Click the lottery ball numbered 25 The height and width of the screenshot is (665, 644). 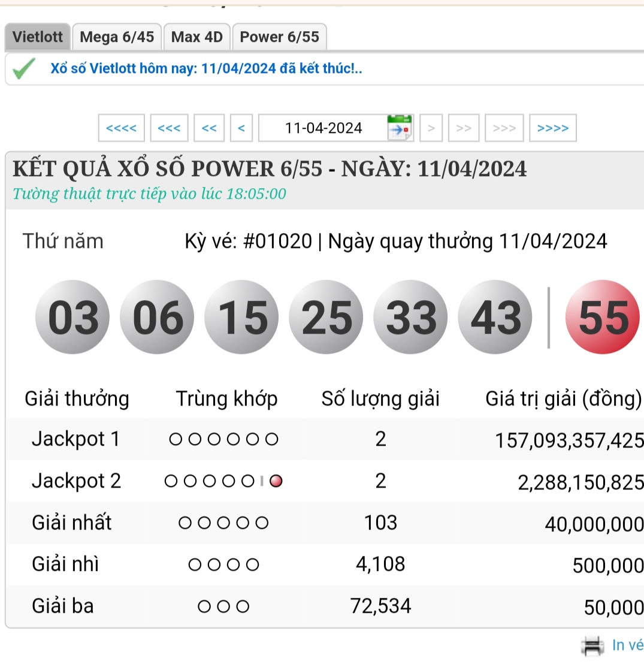(326, 317)
